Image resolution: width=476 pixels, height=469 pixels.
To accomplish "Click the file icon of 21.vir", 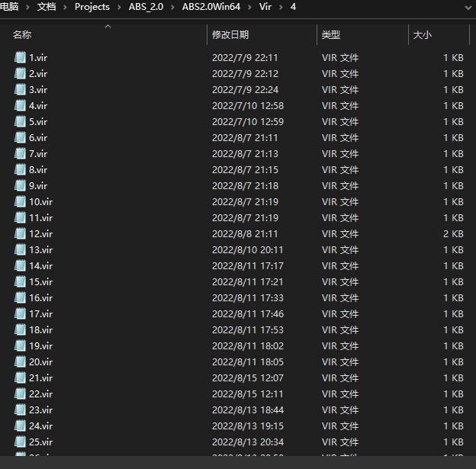I will point(20,377).
